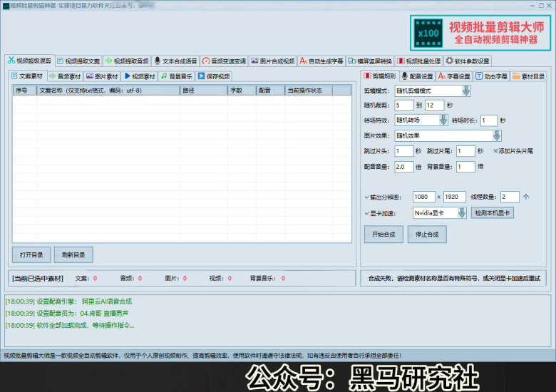The width and height of the screenshot is (556, 392).
Task: Click the x100 film logo
Action: 428,33
